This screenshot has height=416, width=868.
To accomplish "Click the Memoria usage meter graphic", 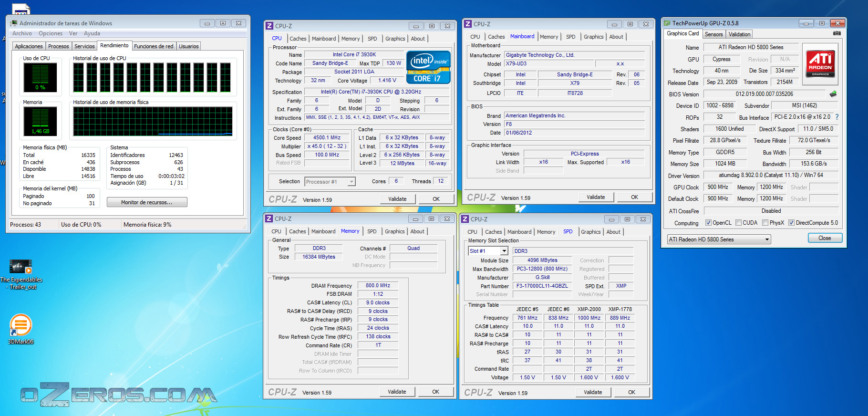I will (40, 121).
